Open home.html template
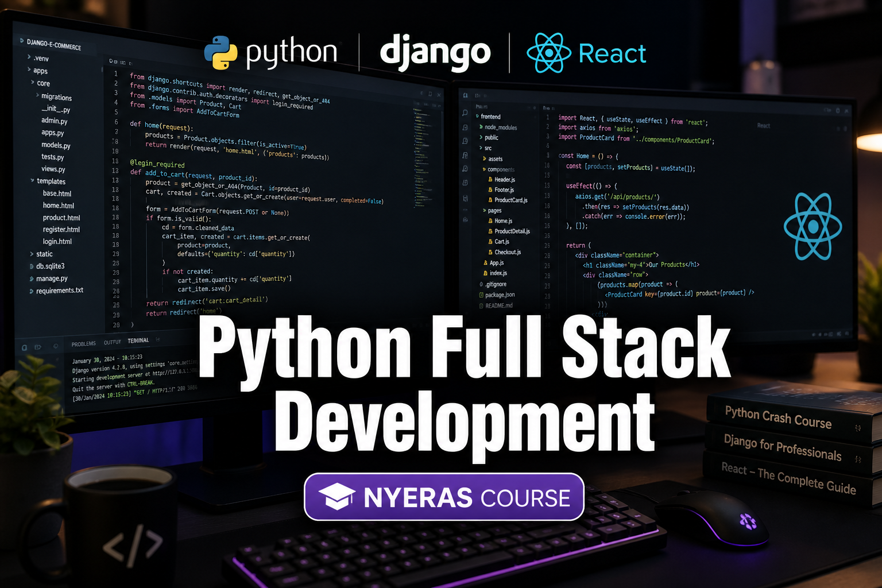Image resolution: width=882 pixels, height=588 pixels. [59, 206]
